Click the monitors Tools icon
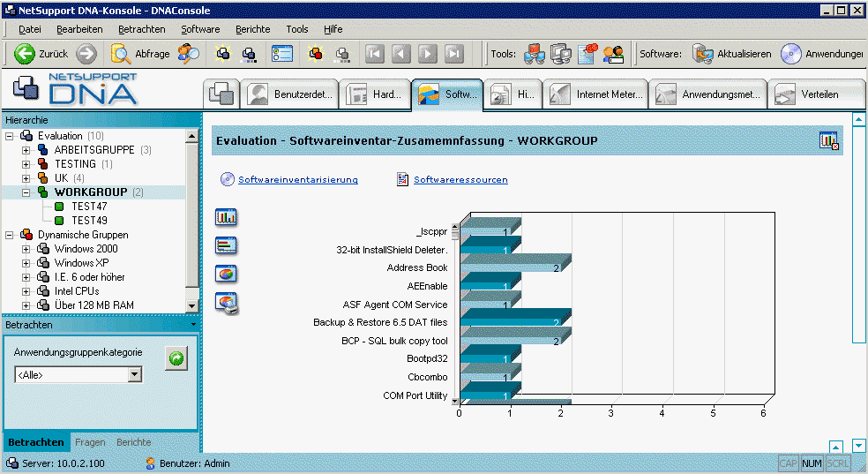 560,54
